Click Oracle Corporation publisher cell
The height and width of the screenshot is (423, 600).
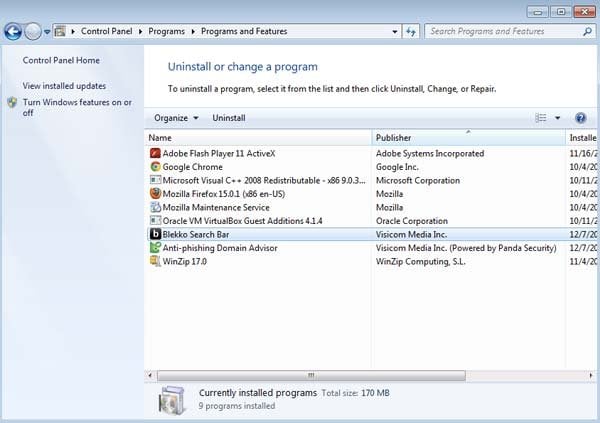(412, 221)
